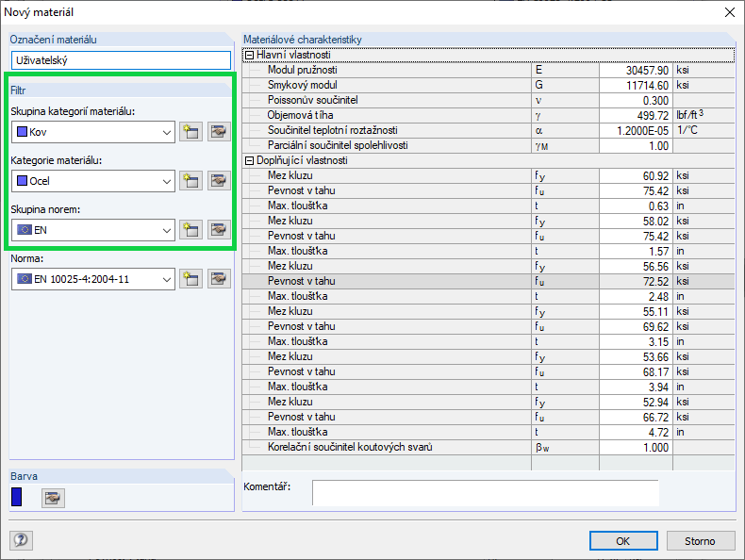
Task: Click into the Komentář text field
Action: point(485,493)
